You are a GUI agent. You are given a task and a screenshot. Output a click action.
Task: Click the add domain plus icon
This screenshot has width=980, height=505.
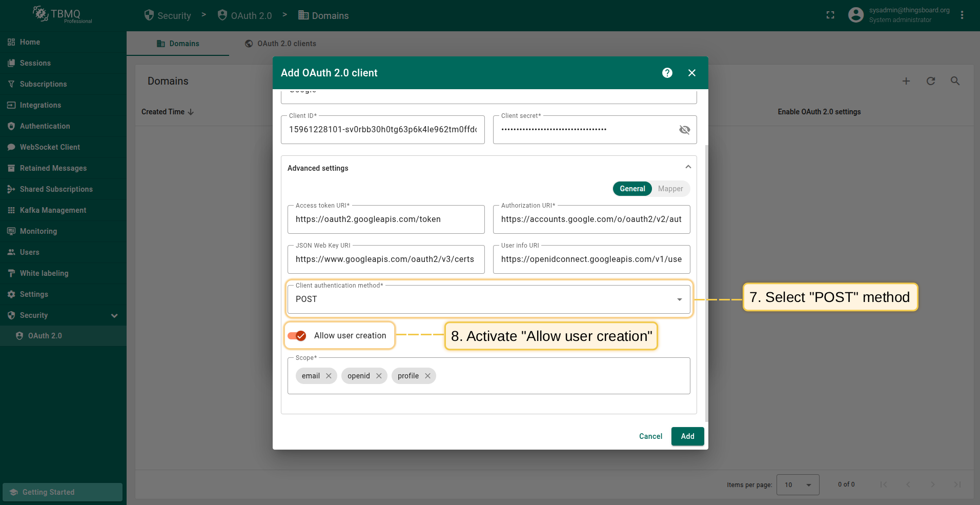906,81
